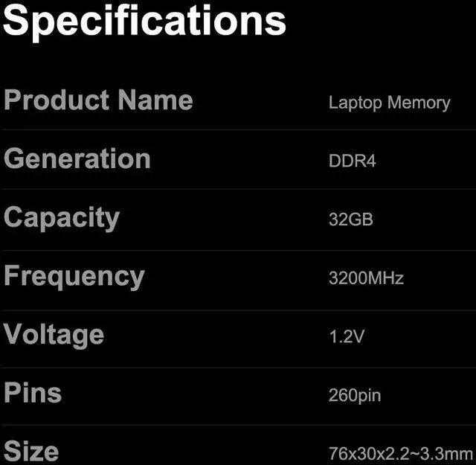
Task: Click the Frequency label
Action: point(74,276)
